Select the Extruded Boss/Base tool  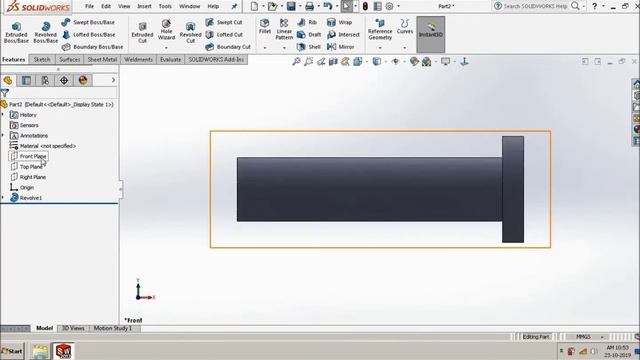16,33
